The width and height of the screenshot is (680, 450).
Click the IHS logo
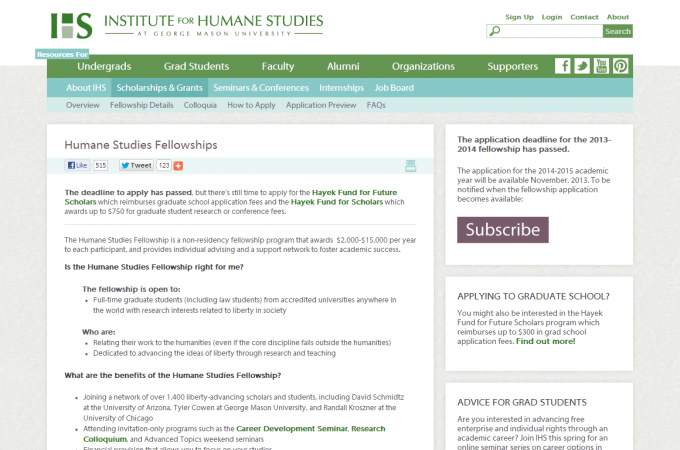click(72, 26)
